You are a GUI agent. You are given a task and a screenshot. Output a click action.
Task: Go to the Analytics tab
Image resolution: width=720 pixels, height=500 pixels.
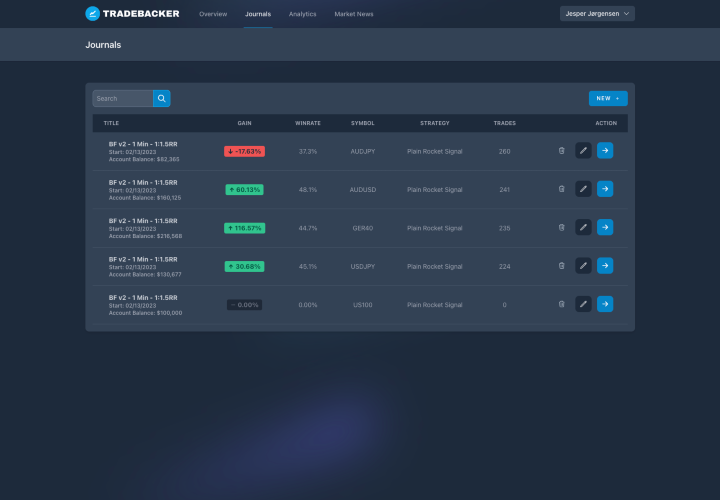[302, 14]
